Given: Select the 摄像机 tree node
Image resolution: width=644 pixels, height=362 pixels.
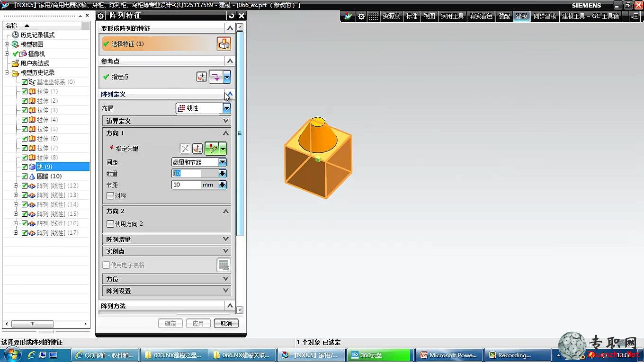Looking at the screenshot, I should pyautogui.click(x=32, y=54).
